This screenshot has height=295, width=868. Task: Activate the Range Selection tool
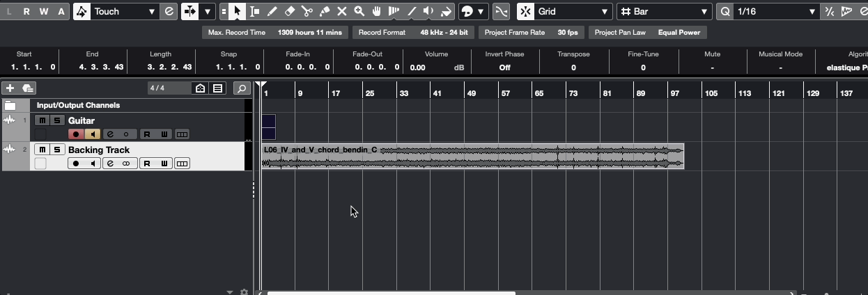point(255,11)
